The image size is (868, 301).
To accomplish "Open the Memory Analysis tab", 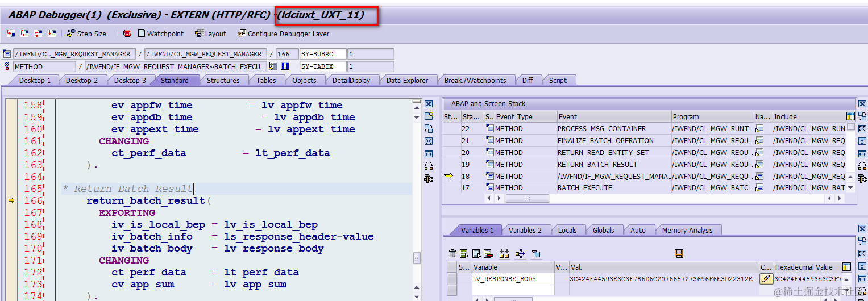I will pyautogui.click(x=687, y=230).
